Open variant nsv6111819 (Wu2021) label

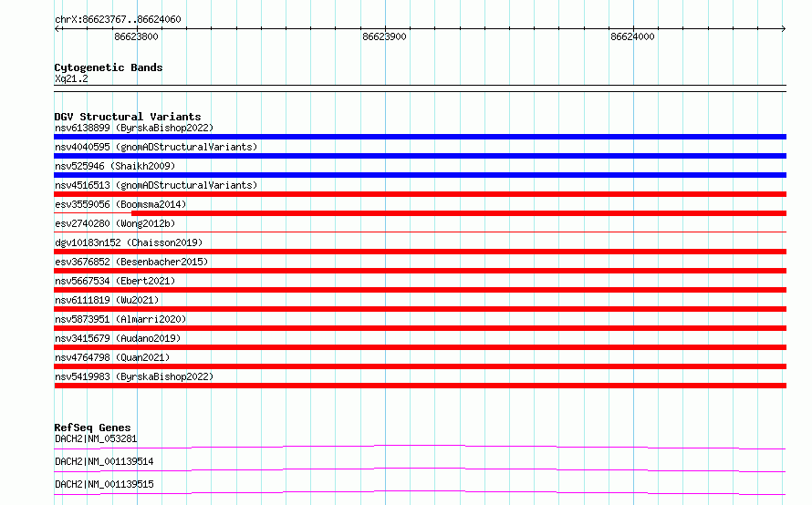coord(107,300)
